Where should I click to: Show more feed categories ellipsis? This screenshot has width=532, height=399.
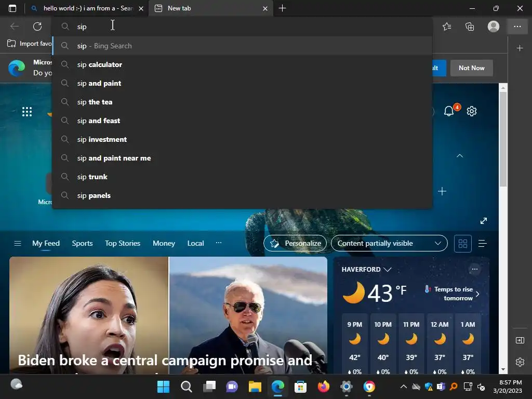click(x=219, y=243)
